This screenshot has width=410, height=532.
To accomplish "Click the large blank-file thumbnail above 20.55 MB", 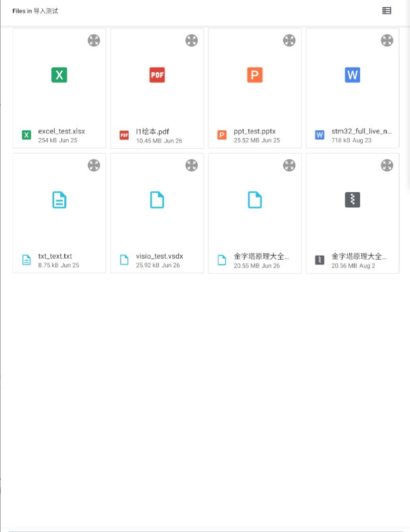I will coord(255,200).
